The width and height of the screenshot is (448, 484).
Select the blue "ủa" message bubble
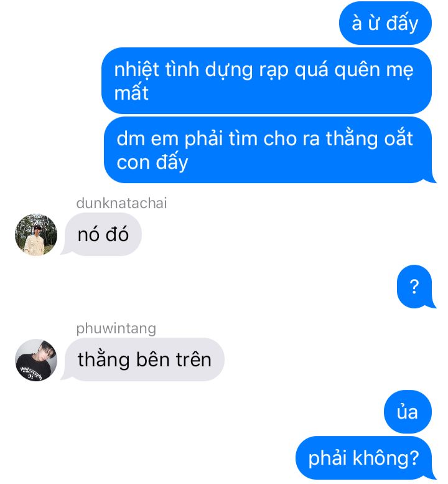pos(408,412)
